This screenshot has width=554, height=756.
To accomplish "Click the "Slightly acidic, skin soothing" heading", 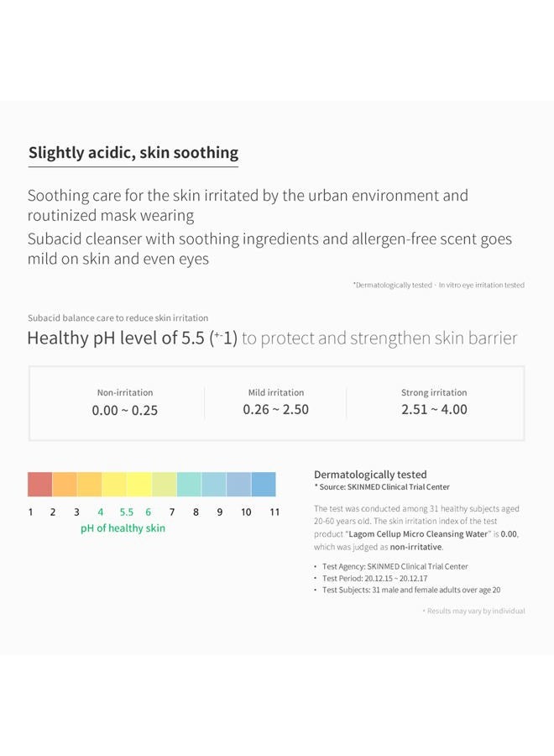I will click(x=133, y=153).
